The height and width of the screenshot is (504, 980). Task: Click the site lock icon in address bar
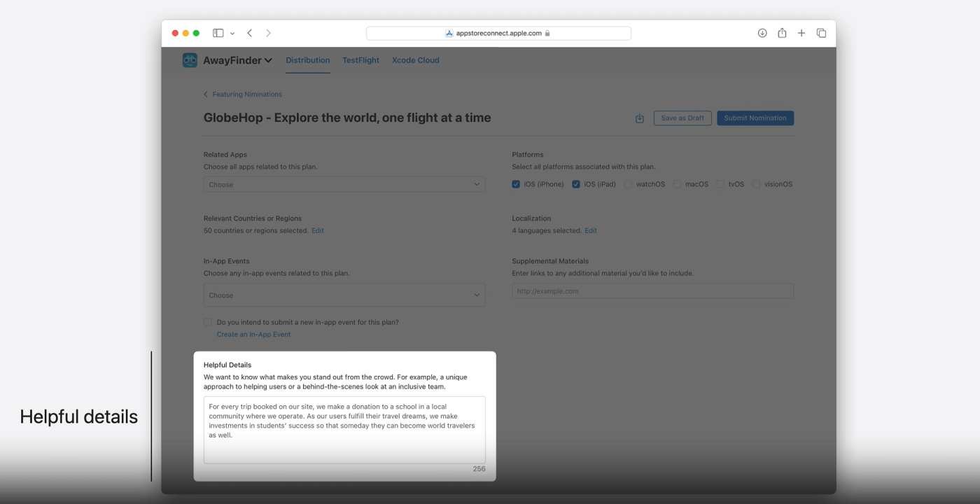[x=547, y=33]
